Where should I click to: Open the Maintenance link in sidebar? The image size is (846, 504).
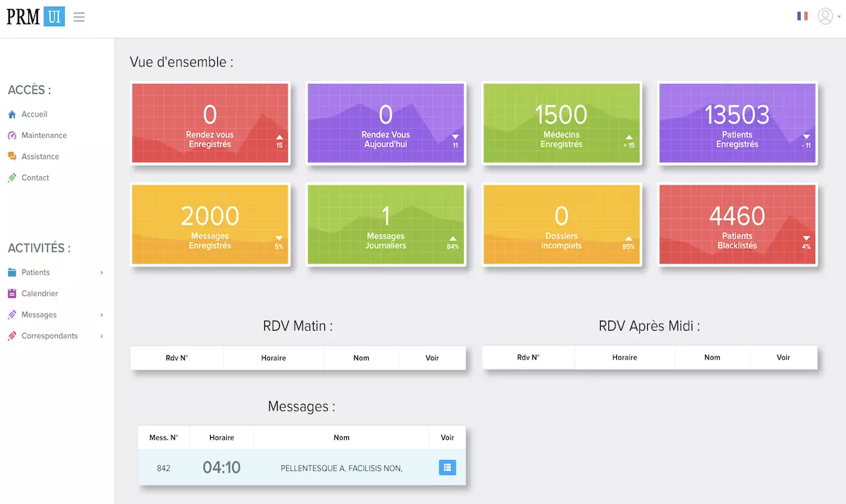pos(44,135)
